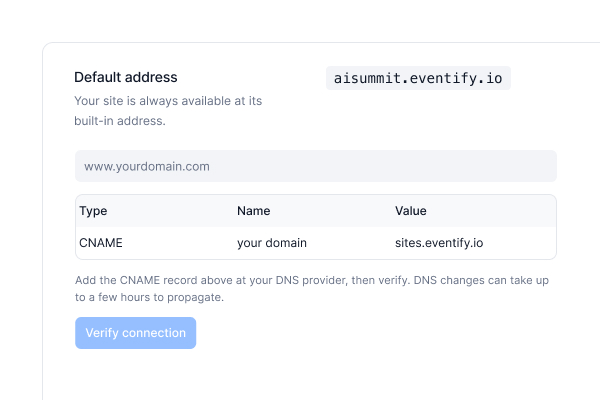Screen dimensions: 600x400
Task: Click the Value column header
Action: [x=411, y=211]
